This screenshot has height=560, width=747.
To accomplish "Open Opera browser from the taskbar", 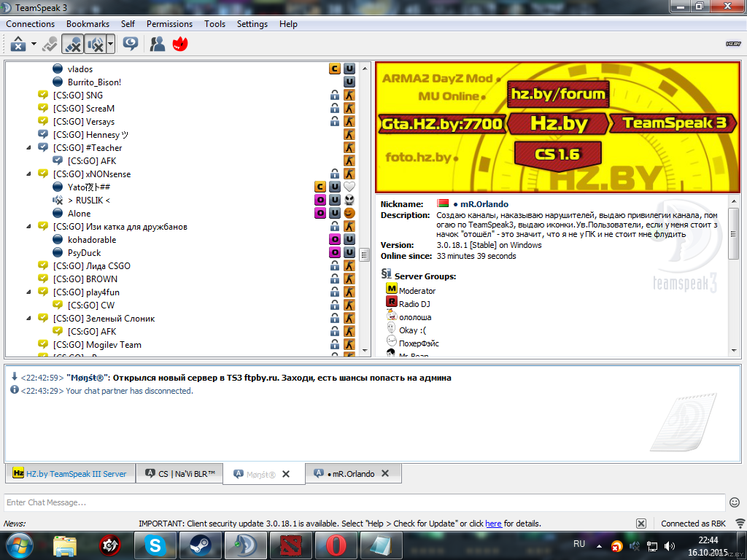I will coord(336,545).
